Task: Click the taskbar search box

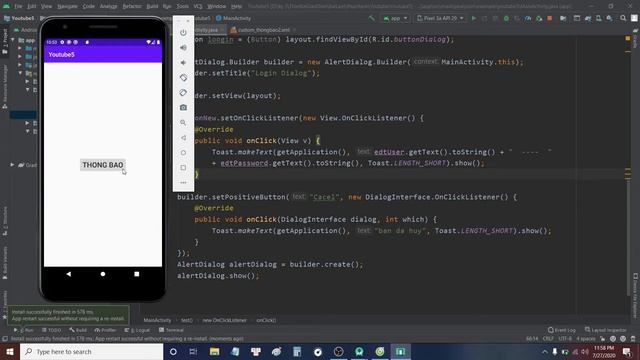Action: (91, 351)
